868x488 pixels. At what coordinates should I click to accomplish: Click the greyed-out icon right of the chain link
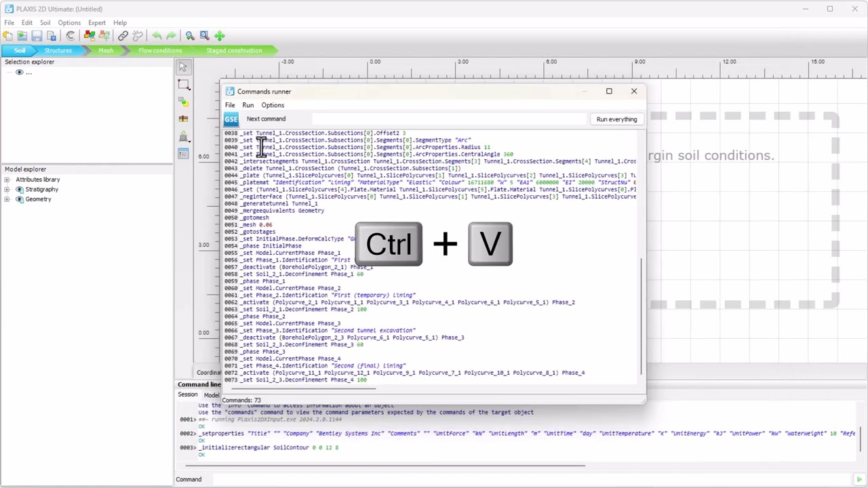point(138,36)
